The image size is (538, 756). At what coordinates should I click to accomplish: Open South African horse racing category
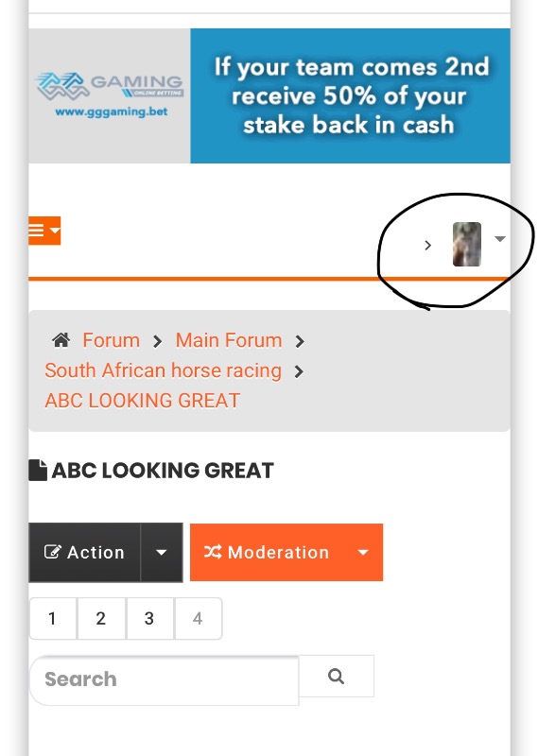pyautogui.click(x=163, y=370)
